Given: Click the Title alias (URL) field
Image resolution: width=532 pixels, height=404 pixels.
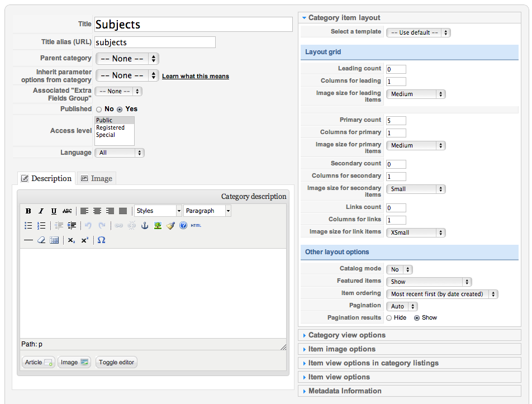Looking at the screenshot, I should 155,42.
